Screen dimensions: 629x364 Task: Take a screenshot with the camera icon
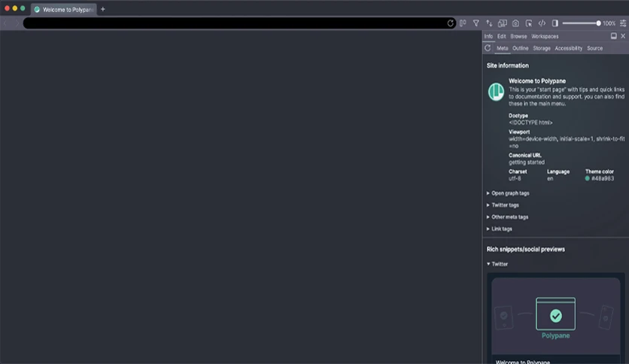[516, 23]
